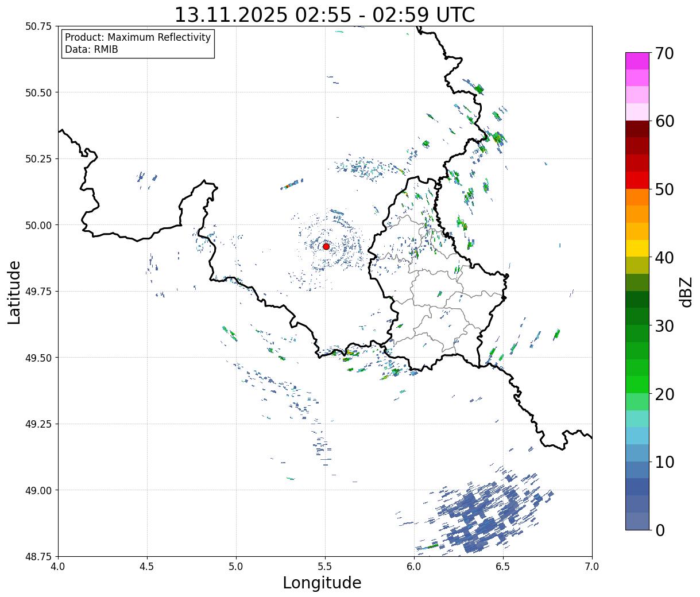Click the 5.5 longitude tick label
Viewport: 700px width, 597px height.
tap(325, 567)
